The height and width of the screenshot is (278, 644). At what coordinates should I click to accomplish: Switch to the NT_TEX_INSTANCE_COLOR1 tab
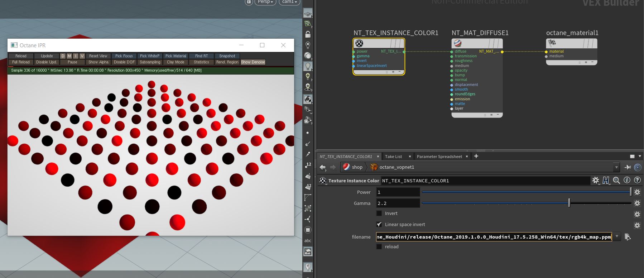coord(346,157)
